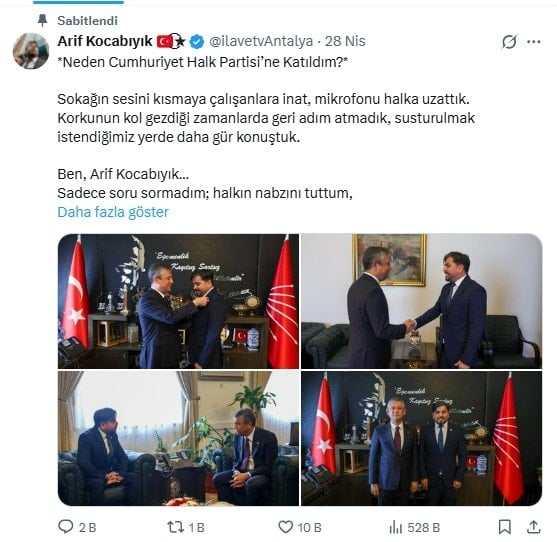The image size is (557, 542).
Task: Click the Sabitlendi pinned label
Action: pyautogui.click(x=87, y=21)
